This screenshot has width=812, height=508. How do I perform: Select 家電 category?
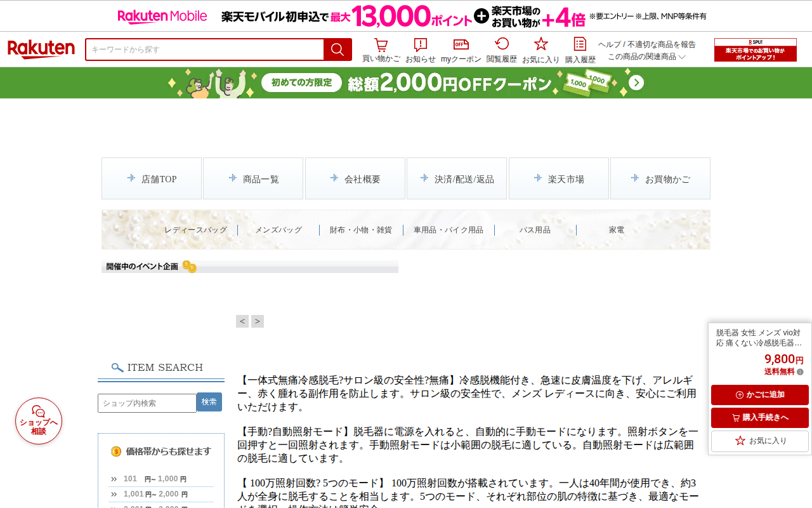(x=617, y=230)
